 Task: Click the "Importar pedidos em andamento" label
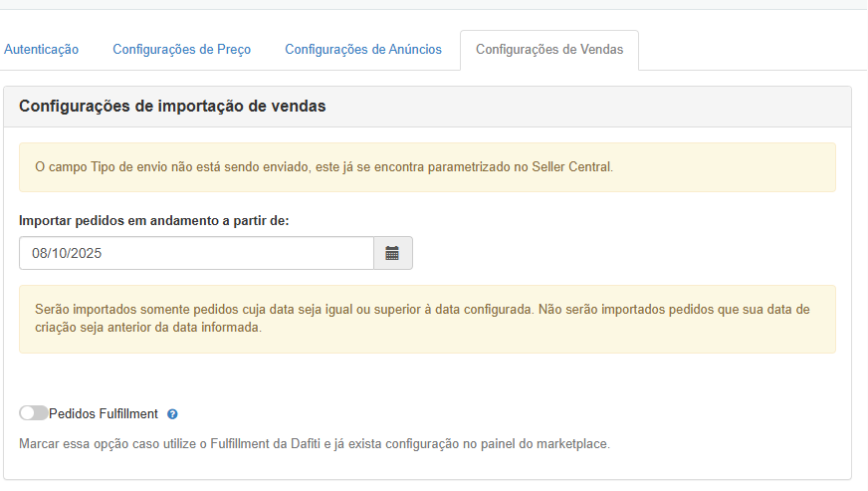[154, 220]
